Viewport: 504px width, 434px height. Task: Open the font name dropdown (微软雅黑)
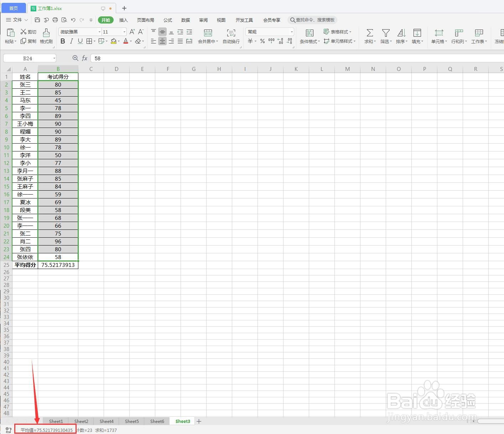point(99,32)
